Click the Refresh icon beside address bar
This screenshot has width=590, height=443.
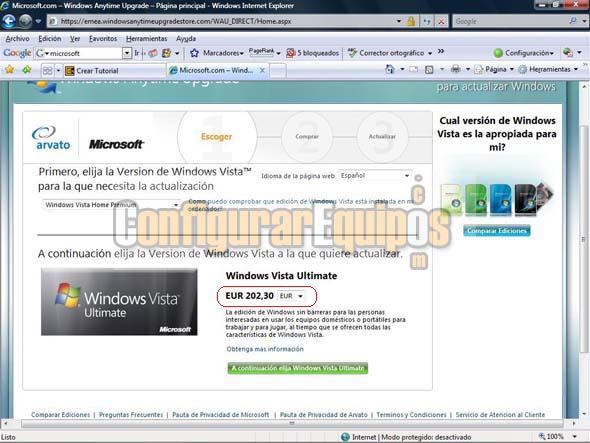(427, 21)
